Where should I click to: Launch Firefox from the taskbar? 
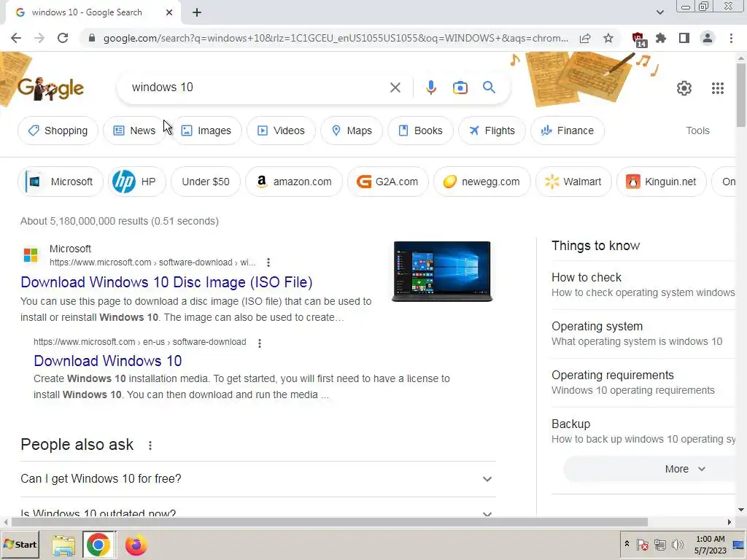136,545
